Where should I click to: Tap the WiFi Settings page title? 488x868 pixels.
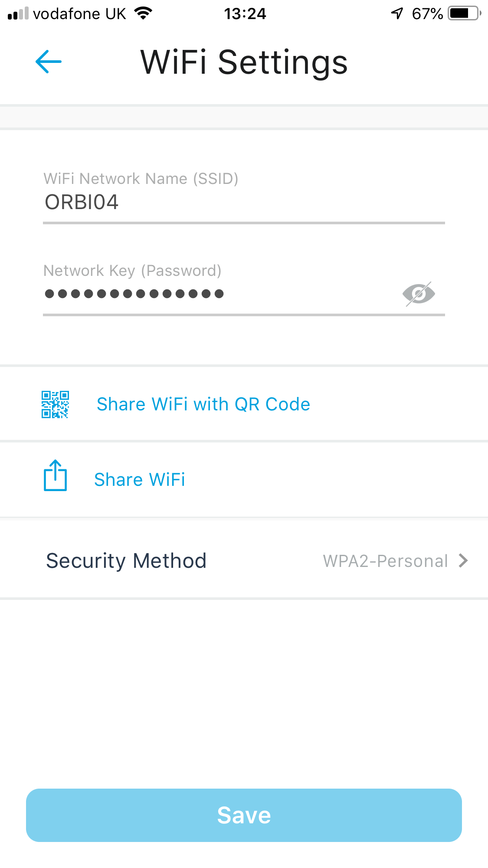click(244, 62)
